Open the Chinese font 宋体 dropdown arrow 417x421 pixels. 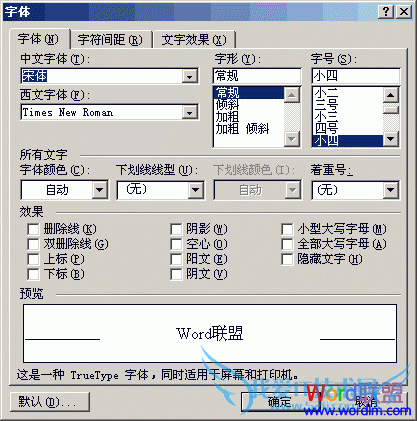tap(190, 77)
